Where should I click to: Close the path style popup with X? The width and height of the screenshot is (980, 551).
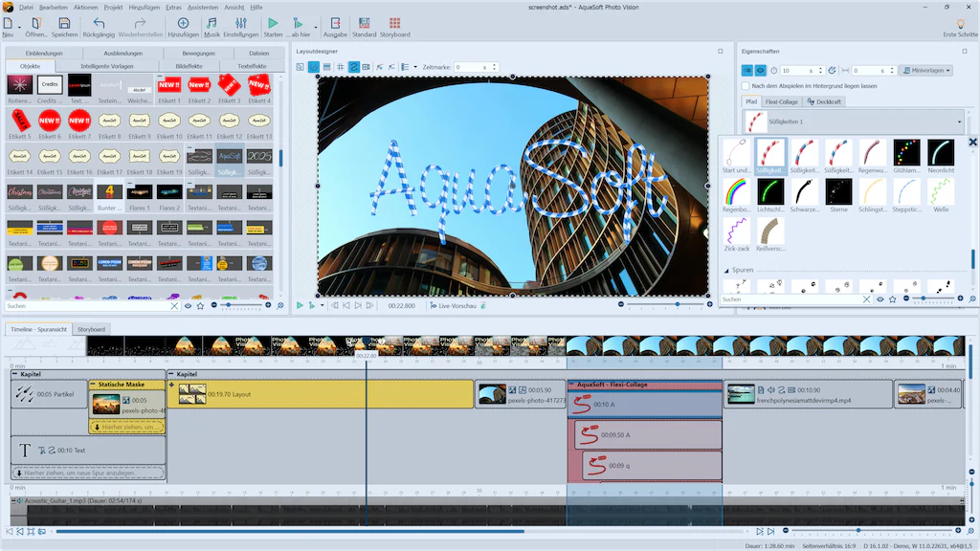pos(973,142)
